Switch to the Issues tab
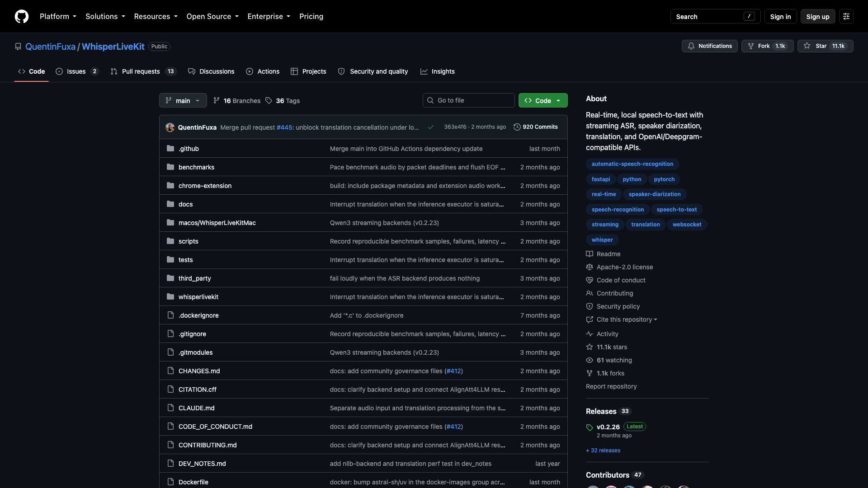Viewport: 868px width, 488px height. 77,71
